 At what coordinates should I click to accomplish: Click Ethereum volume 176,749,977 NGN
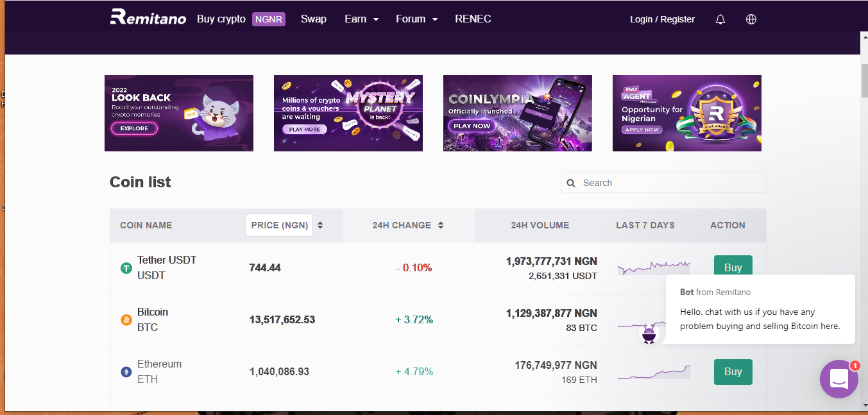(556, 365)
